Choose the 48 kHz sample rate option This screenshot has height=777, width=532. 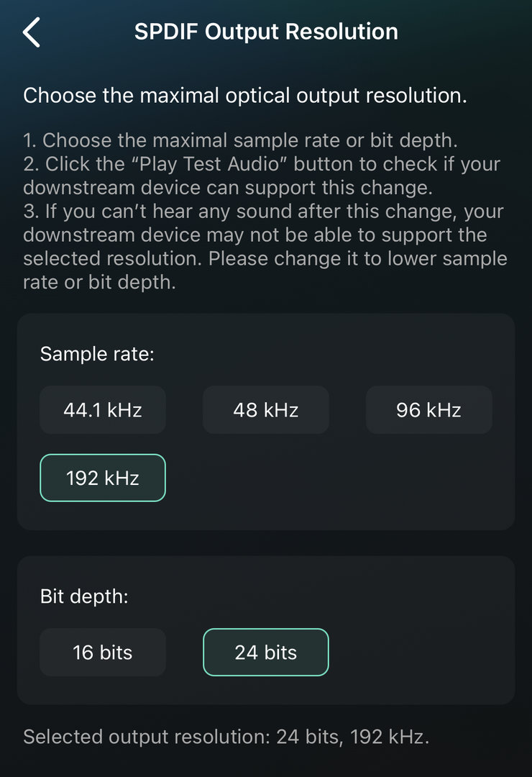point(266,410)
